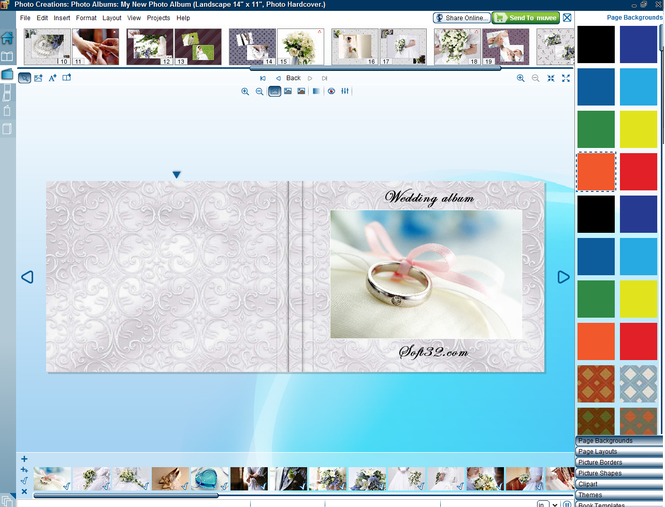Jump to first page using navigation icon

tap(263, 78)
